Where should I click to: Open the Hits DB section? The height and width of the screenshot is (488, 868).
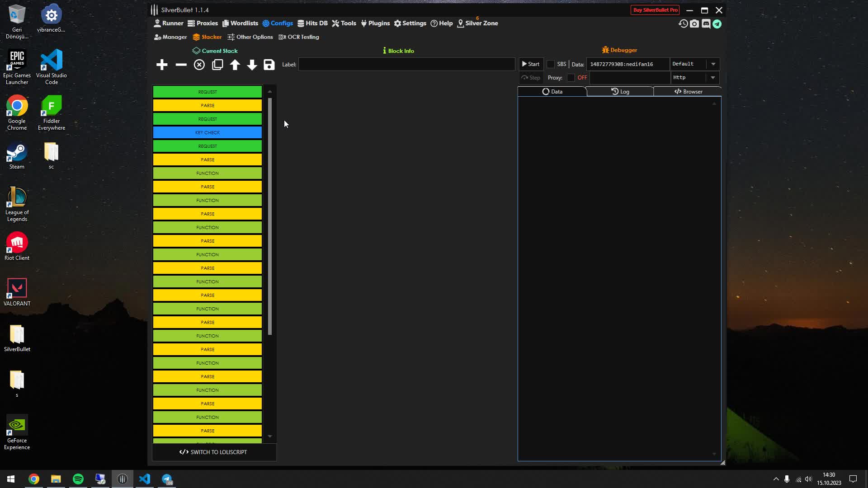pos(312,23)
